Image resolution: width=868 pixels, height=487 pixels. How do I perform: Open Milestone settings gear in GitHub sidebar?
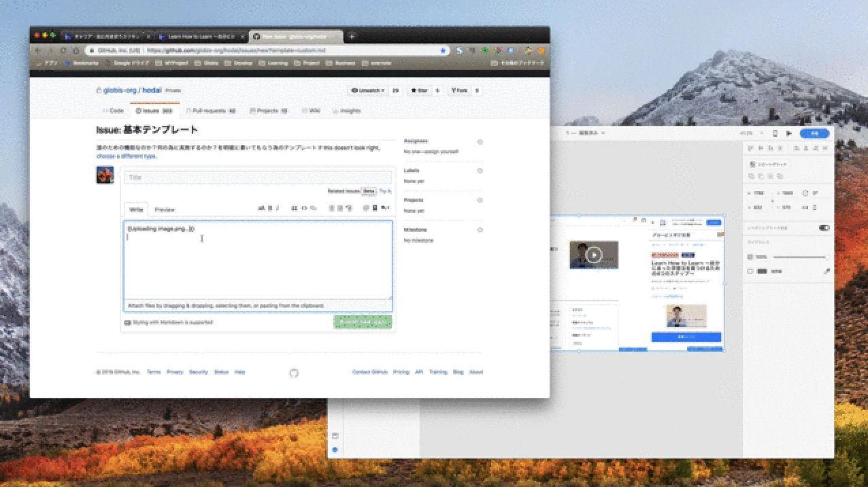click(x=480, y=230)
